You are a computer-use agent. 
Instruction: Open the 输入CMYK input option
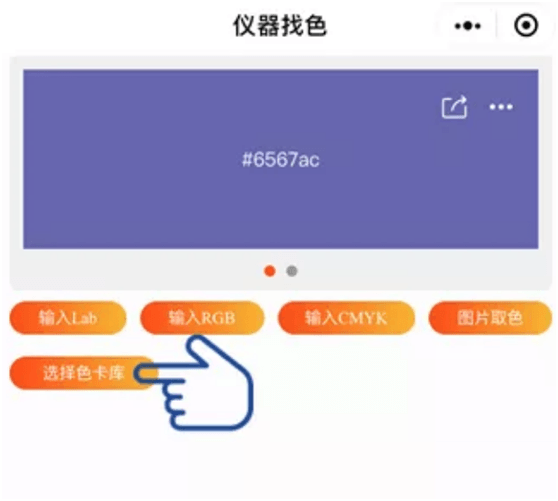click(x=346, y=318)
